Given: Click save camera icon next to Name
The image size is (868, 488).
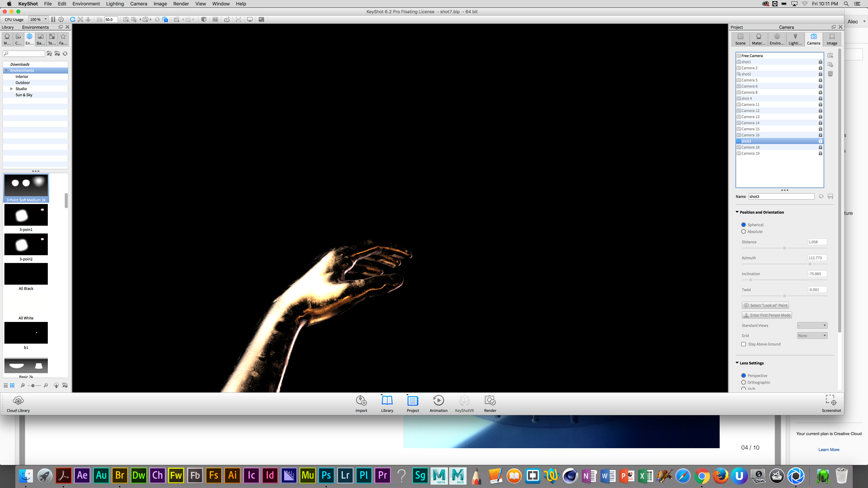Looking at the screenshot, I should (830, 196).
